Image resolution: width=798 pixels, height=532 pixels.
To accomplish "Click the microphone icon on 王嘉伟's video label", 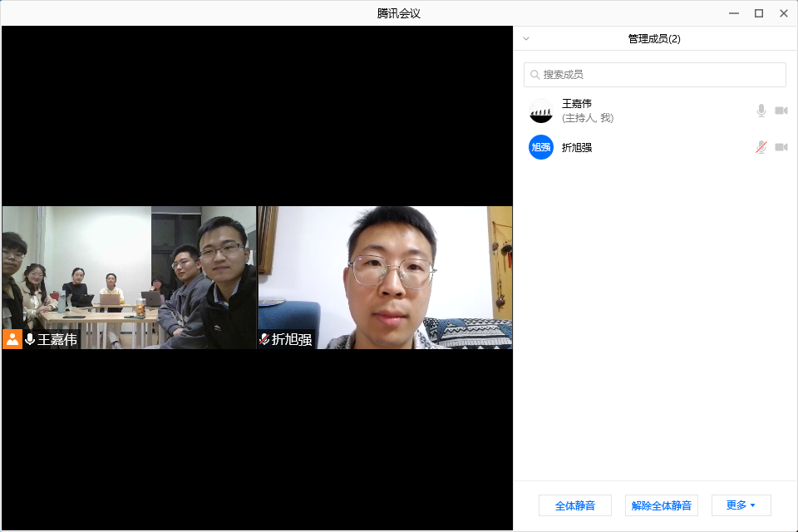I will pyautogui.click(x=30, y=339).
